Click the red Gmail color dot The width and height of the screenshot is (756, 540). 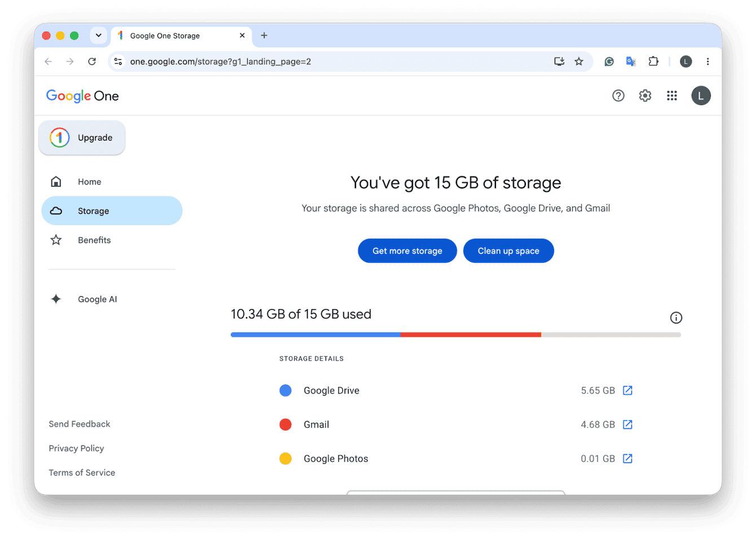(285, 424)
